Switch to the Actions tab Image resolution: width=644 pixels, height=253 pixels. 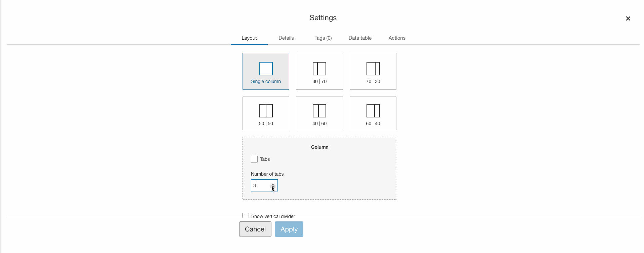tap(397, 38)
